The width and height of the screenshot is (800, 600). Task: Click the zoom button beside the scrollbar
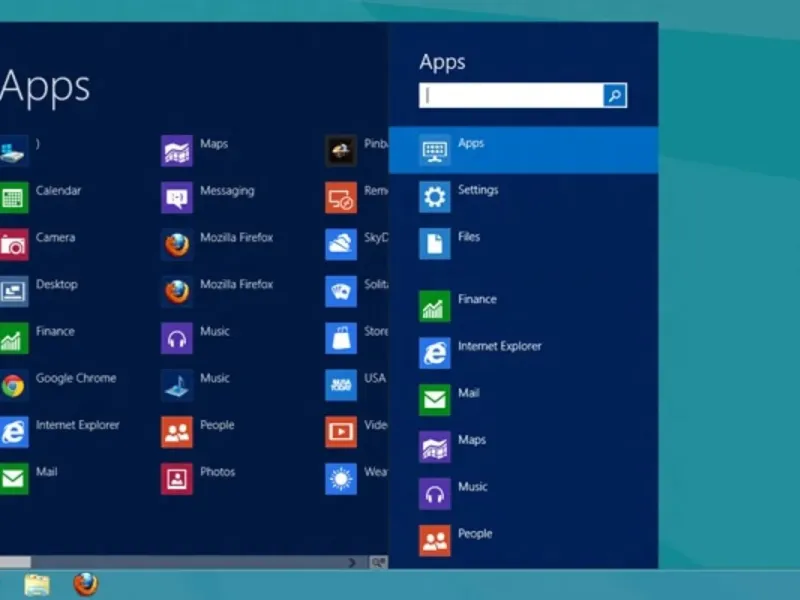(x=378, y=562)
